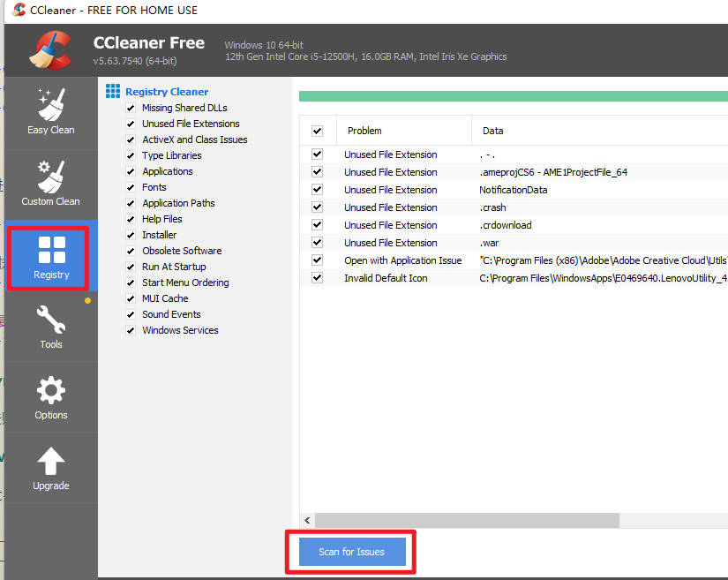
Task: Sort results by the Problem column
Action: (404, 131)
